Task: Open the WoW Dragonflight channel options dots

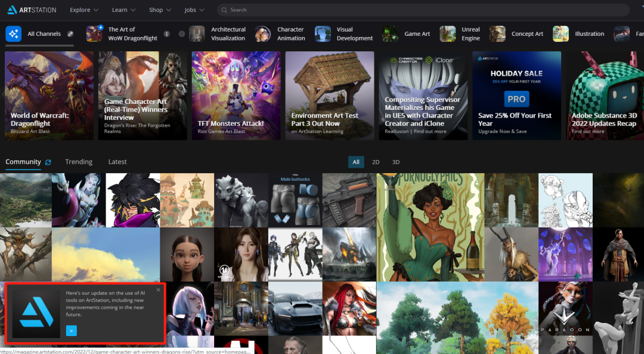Action: click(x=167, y=33)
